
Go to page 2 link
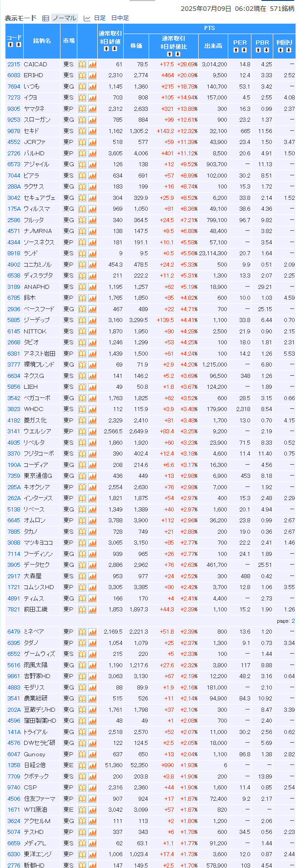[293, 621]
